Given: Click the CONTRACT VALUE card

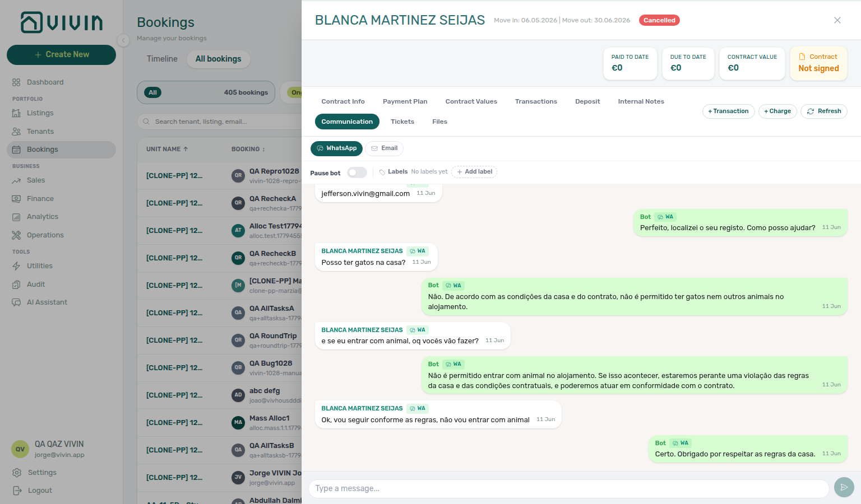Looking at the screenshot, I should [x=752, y=63].
